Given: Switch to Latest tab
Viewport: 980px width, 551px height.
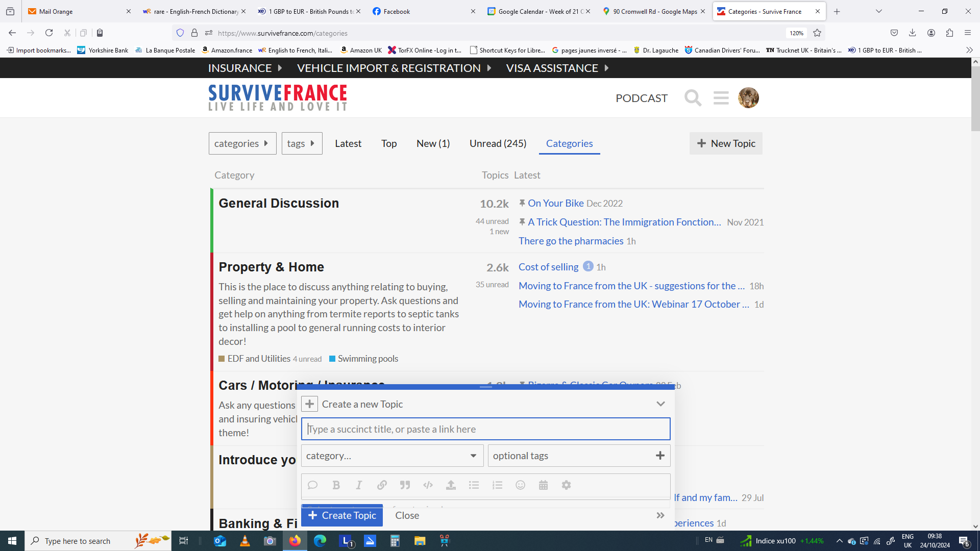Looking at the screenshot, I should [348, 143].
